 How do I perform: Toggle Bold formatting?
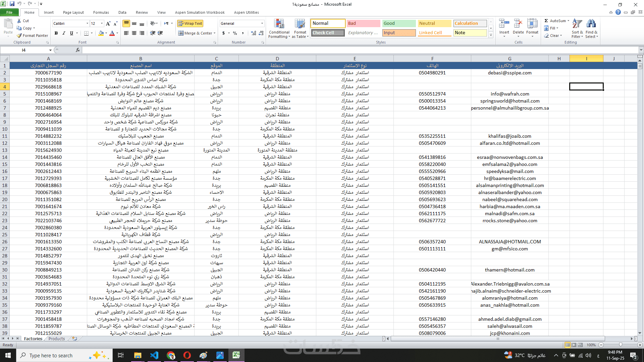tap(56, 33)
